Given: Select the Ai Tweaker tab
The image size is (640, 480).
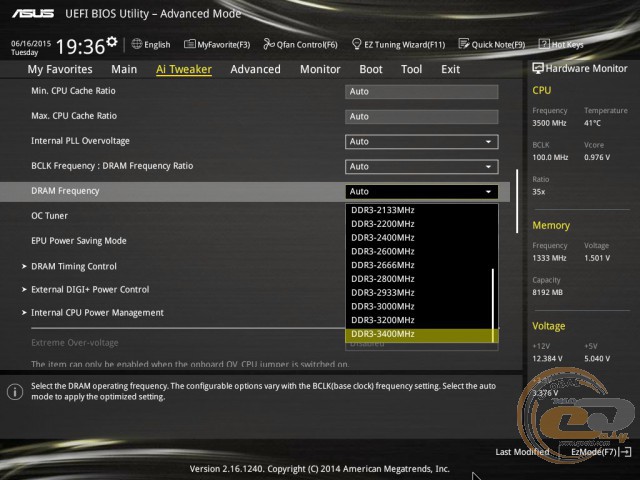Looking at the screenshot, I should pyautogui.click(x=184, y=69).
